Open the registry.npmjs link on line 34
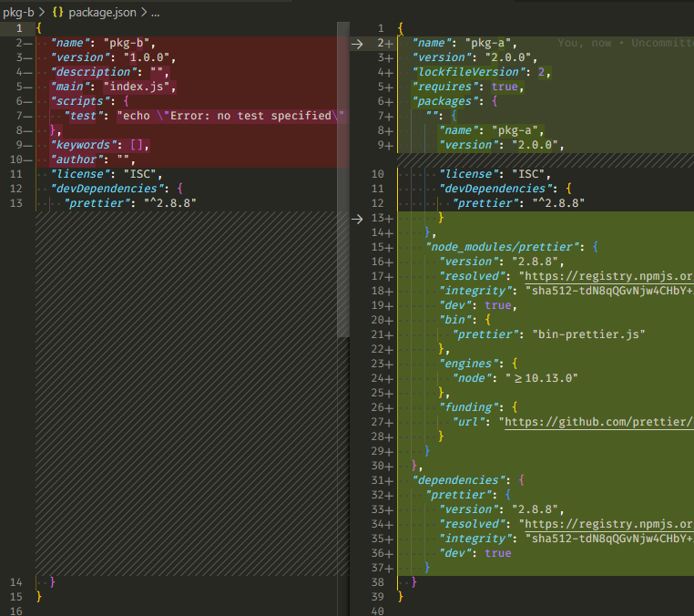Viewport: 694px width, 616px height. coord(609,524)
